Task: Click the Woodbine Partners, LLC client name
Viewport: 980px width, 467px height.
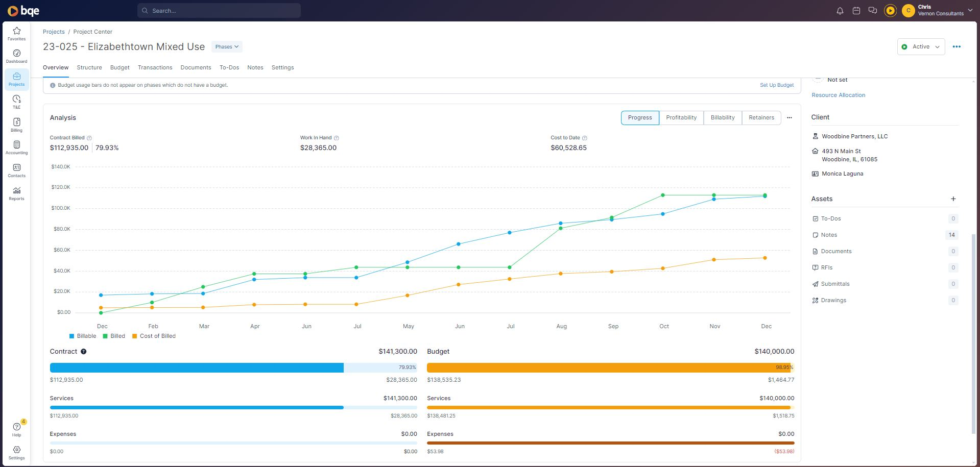Action: [854, 136]
